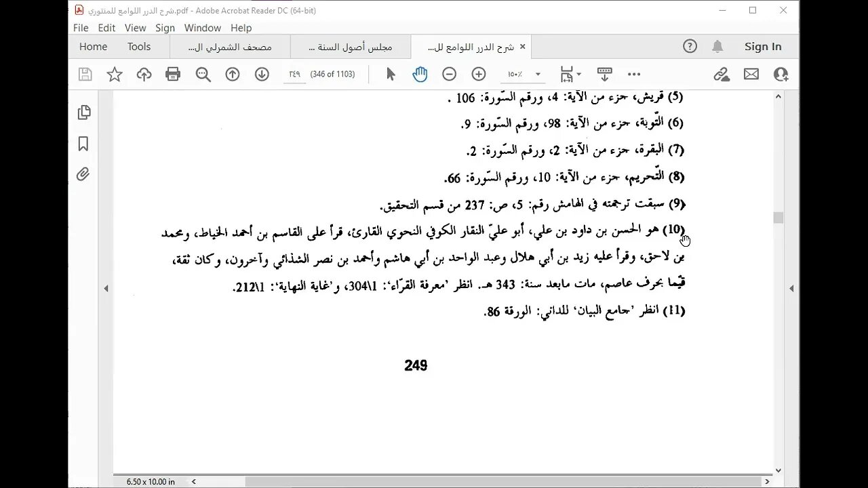
Task: Click the footnote (7) البقرة line
Action: point(575,150)
